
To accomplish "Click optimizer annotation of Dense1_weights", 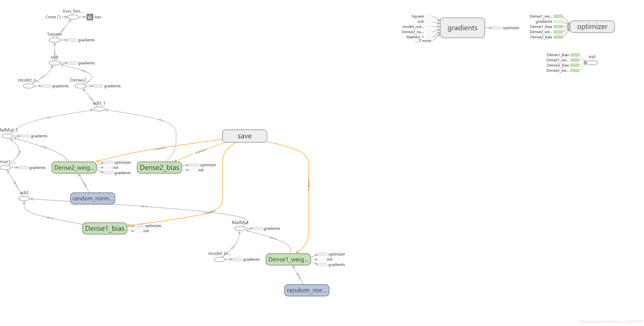I will [x=332, y=254].
